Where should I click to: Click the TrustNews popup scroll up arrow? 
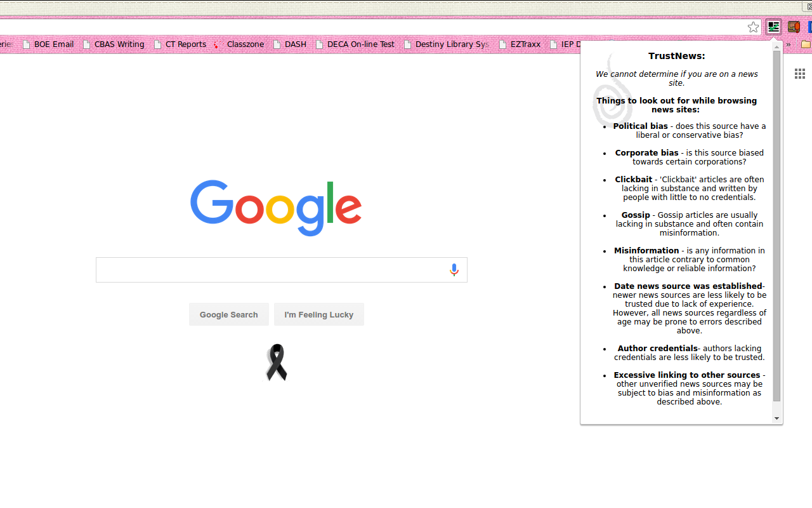click(776, 47)
